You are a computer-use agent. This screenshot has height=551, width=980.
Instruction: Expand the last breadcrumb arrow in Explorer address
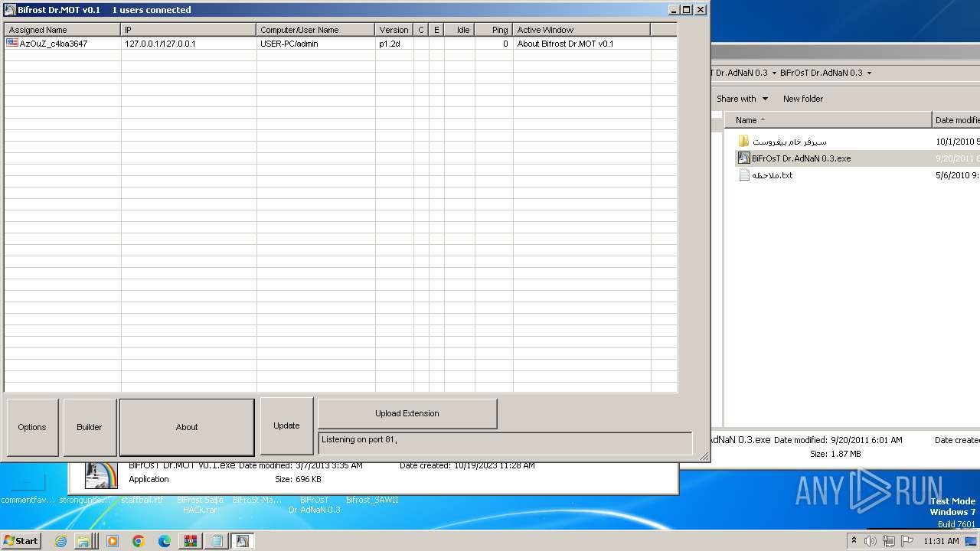tap(869, 73)
